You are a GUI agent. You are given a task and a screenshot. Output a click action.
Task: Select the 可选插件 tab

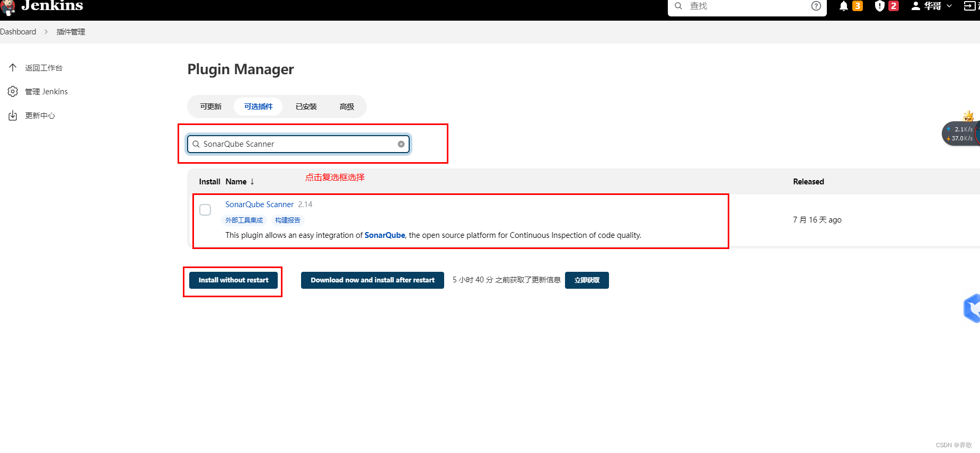[258, 106]
